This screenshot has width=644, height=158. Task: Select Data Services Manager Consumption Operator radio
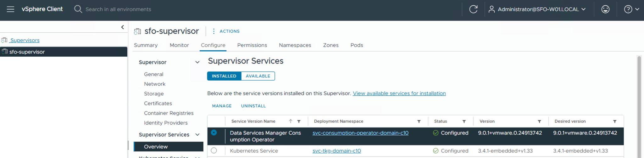[214, 133]
